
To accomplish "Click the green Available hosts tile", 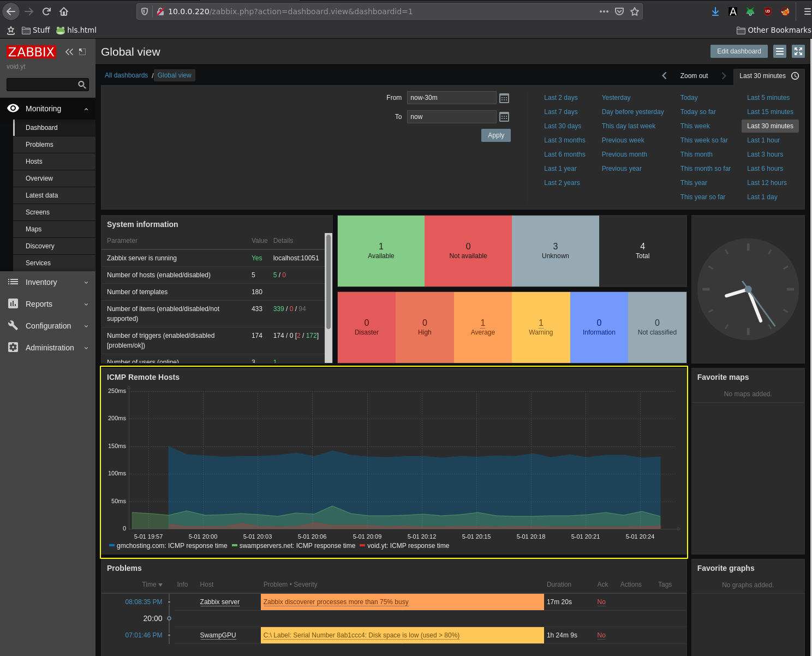I will click(x=381, y=251).
